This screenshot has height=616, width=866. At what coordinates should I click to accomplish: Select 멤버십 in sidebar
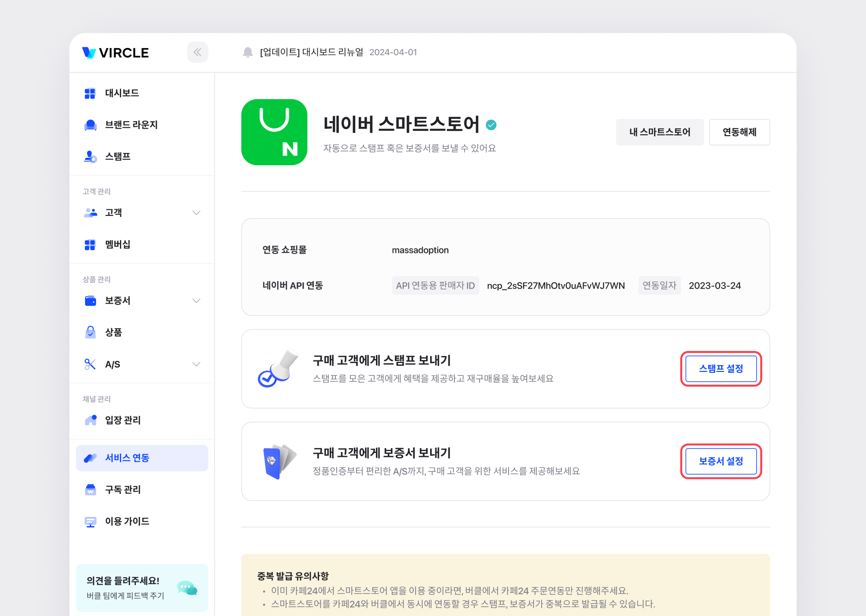[117, 245]
